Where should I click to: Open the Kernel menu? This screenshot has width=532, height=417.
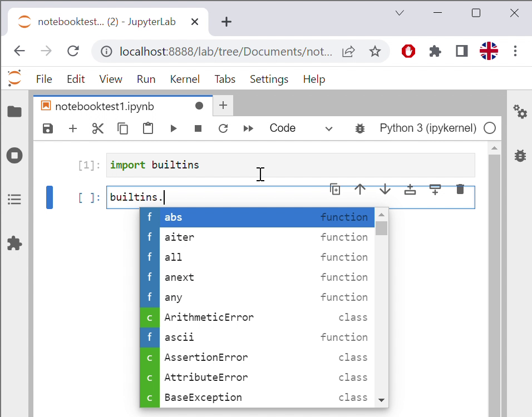185,79
